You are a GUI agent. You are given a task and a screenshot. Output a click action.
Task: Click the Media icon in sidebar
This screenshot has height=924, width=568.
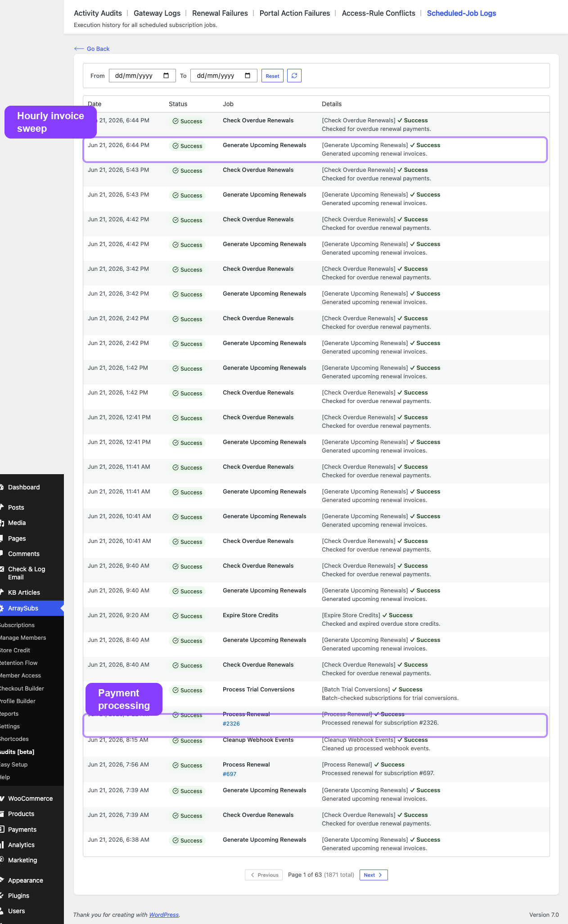tap(2, 523)
